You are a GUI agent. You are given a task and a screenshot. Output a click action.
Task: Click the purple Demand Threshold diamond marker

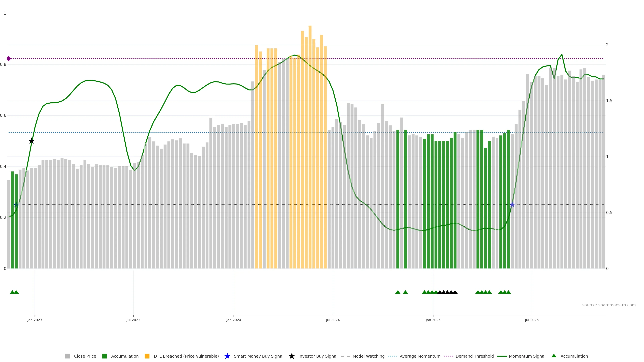click(9, 59)
